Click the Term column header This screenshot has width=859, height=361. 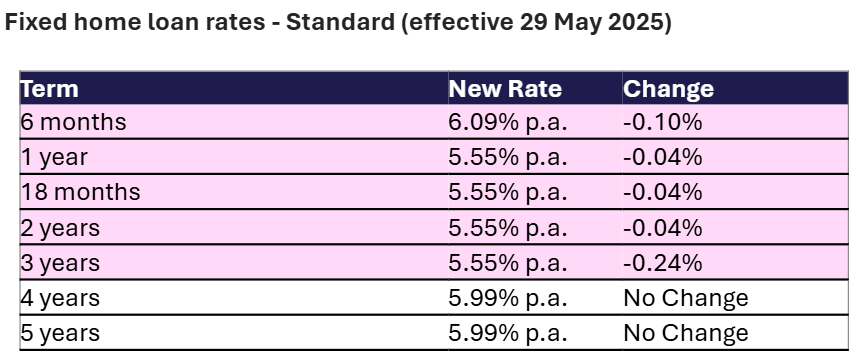coord(234,88)
